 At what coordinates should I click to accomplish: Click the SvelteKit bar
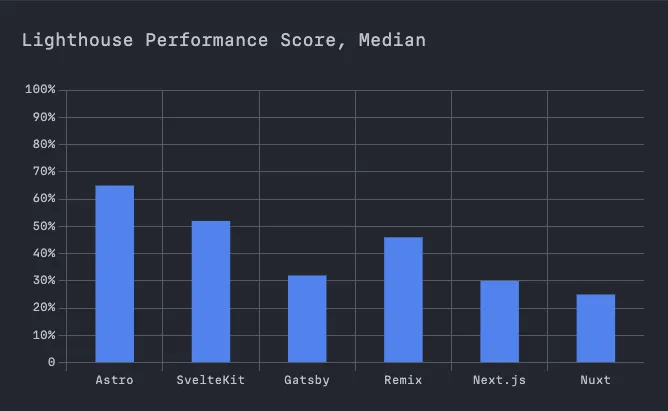coord(211,291)
